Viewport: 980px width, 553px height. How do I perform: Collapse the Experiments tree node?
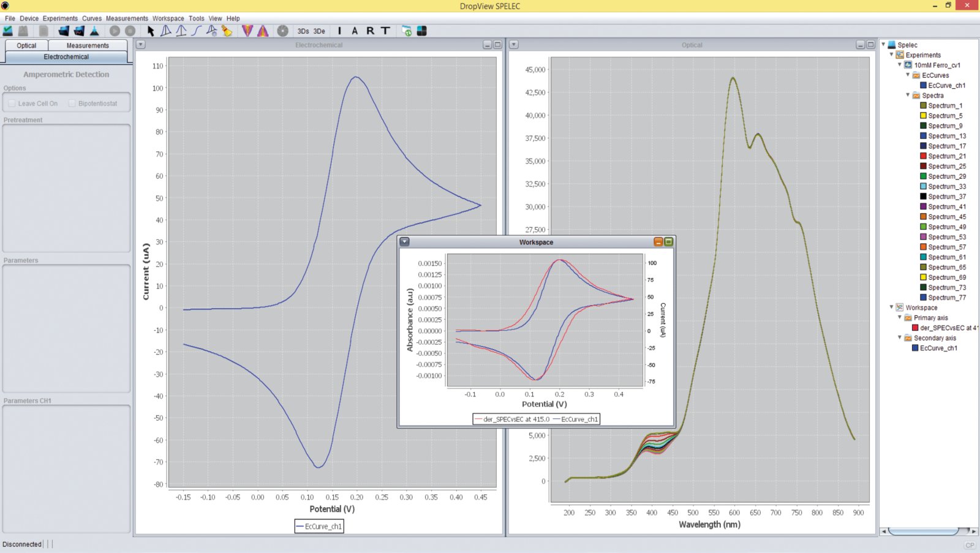point(892,55)
